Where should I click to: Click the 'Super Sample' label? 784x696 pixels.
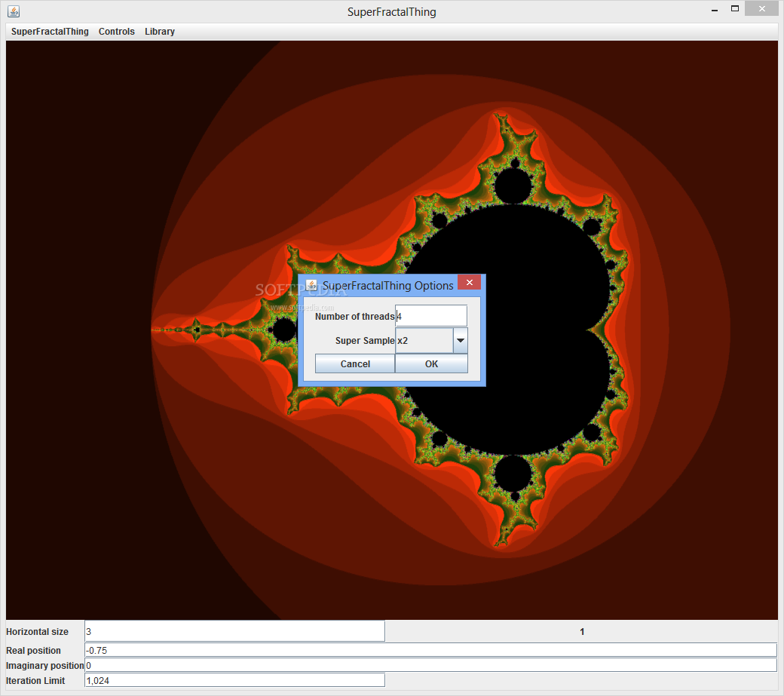point(365,341)
